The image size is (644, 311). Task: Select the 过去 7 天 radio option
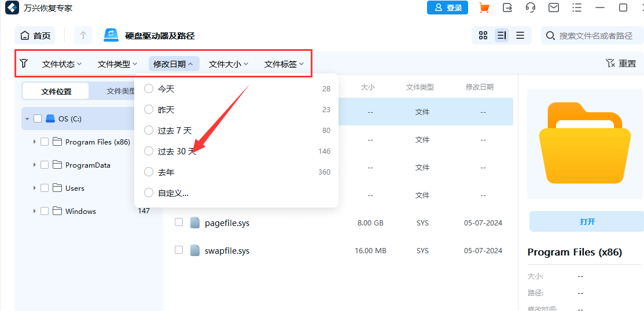coord(149,131)
